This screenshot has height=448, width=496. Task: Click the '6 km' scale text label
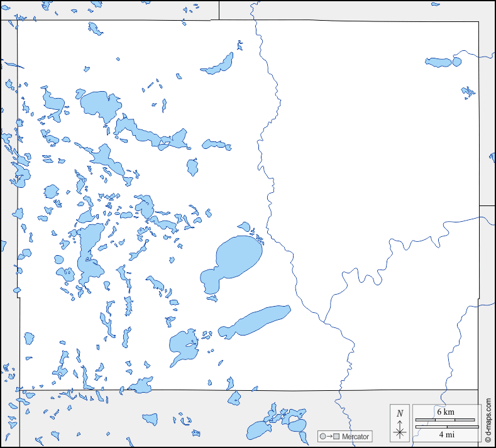click(x=445, y=412)
